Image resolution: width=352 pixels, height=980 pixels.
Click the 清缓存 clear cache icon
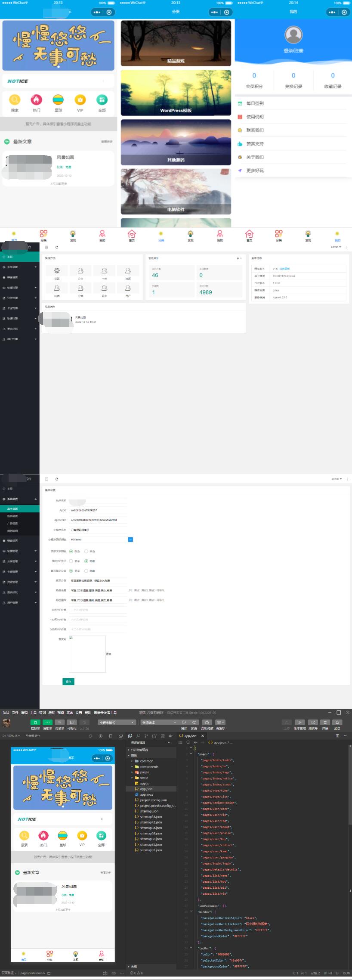pos(220,723)
